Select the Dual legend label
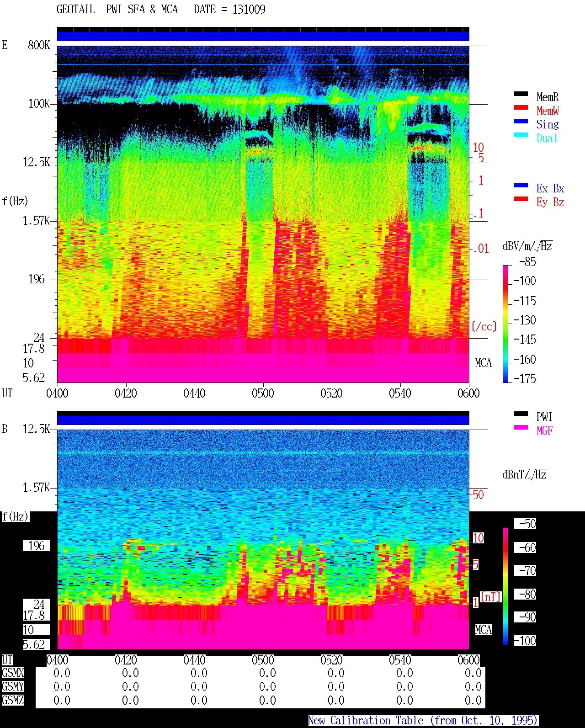 [x=548, y=138]
